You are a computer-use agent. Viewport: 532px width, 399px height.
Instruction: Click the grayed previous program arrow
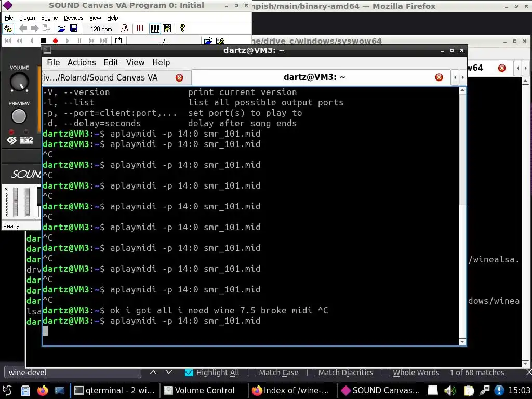[x=23, y=29]
